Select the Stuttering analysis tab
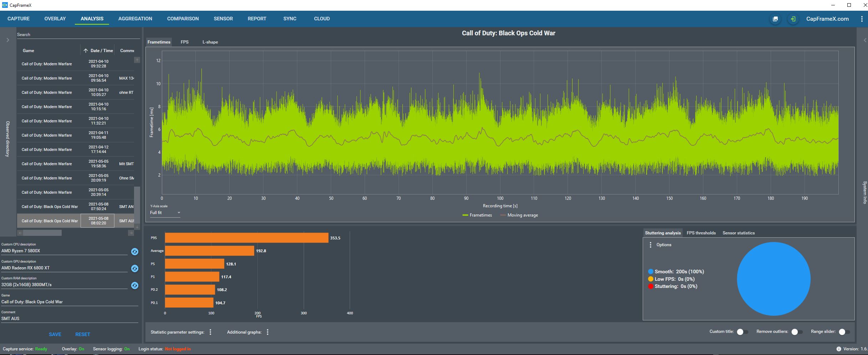868x355 pixels. pyautogui.click(x=663, y=233)
